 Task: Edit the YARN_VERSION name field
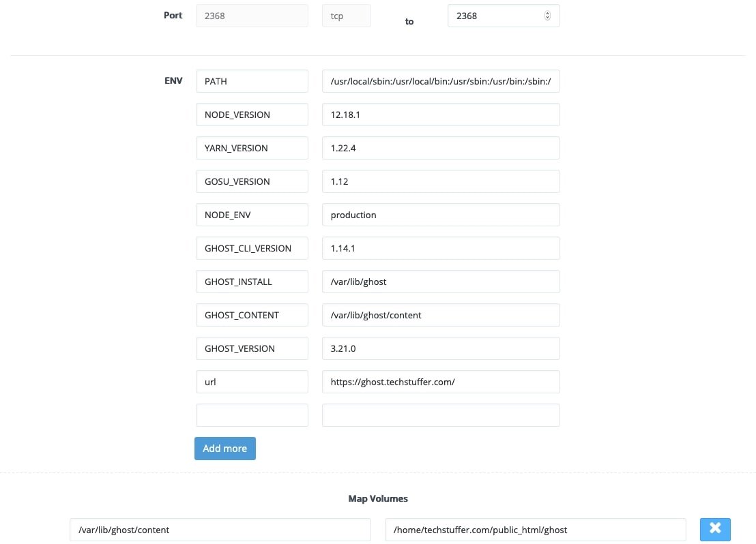(x=252, y=148)
